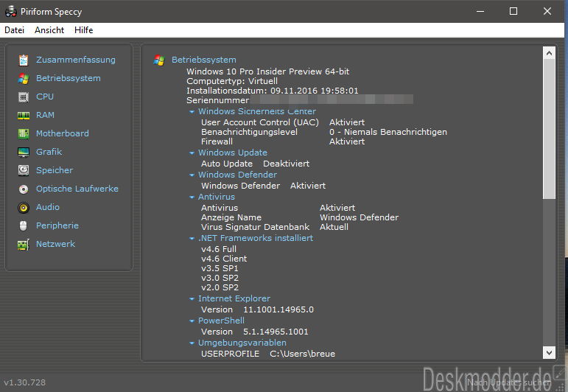Select the Grafik section

tap(49, 152)
